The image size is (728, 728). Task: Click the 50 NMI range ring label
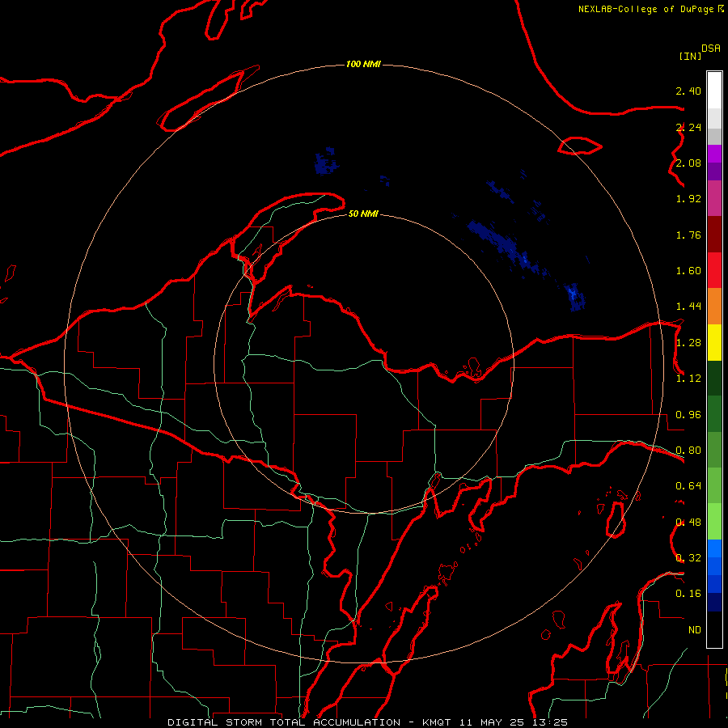click(363, 214)
